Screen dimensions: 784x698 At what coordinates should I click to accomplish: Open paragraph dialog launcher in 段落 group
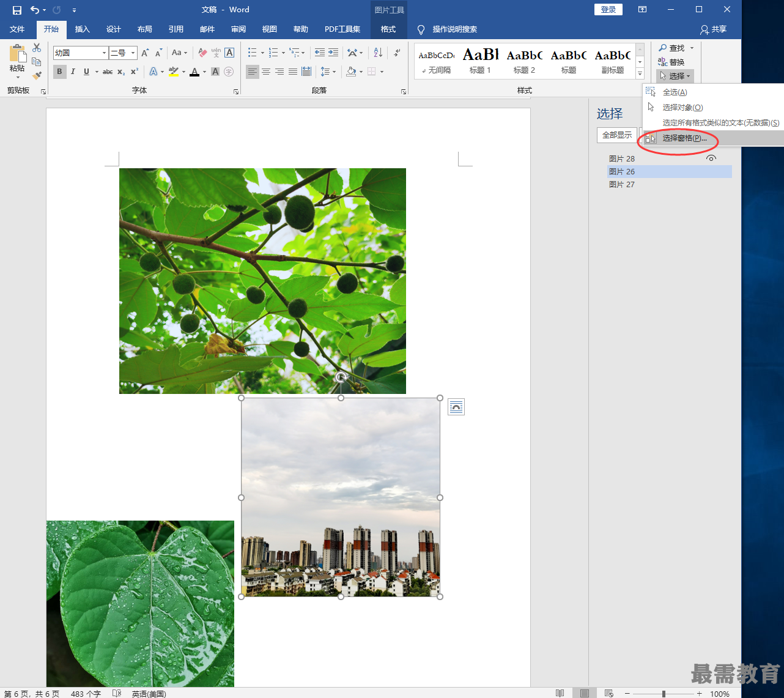pyautogui.click(x=403, y=92)
